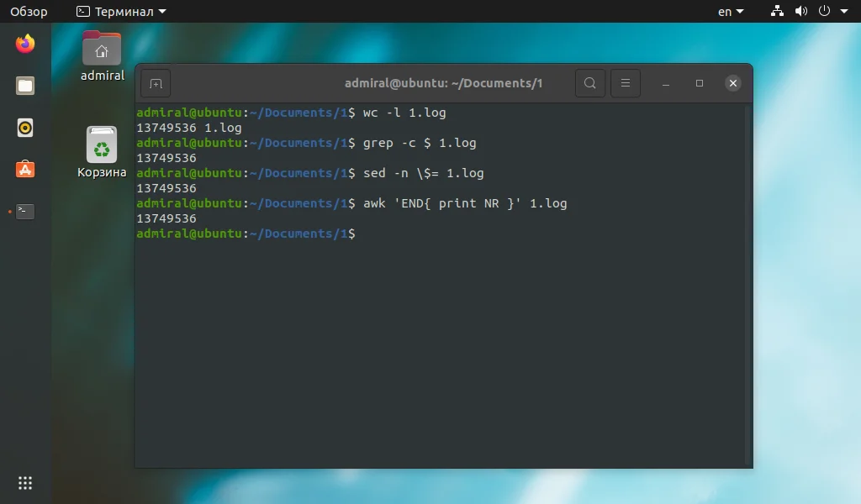861x504 pixels.
Task: Focus the running Terminal via its dock icon
Action: pyautogui.click(x=24, y=212)
